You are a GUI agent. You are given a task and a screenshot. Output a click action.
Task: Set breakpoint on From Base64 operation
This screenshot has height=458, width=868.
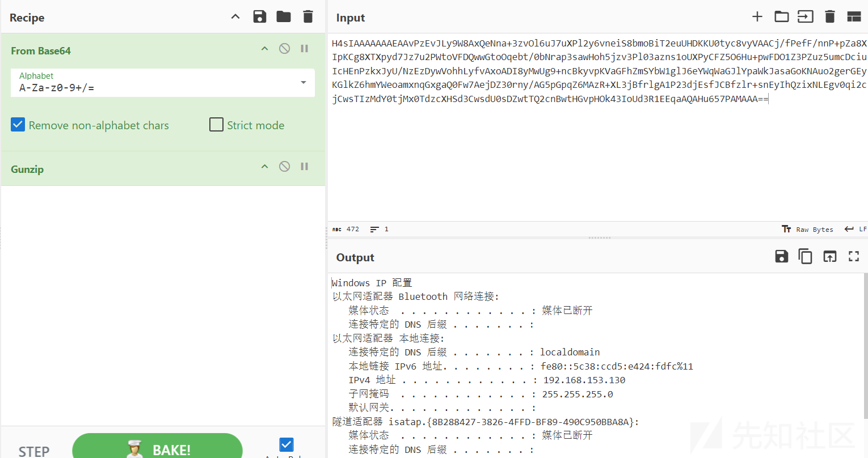305,49
